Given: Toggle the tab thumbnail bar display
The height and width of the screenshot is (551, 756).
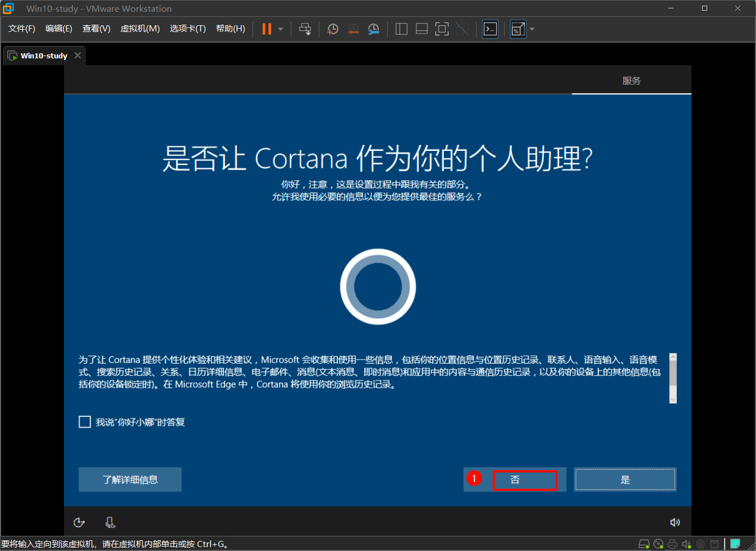Looking at the screenshot, I should pos(421,29).
